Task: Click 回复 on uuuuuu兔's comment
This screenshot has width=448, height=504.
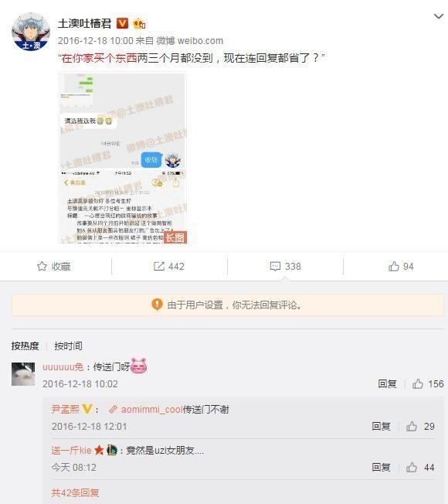Action: coord(387,383)
